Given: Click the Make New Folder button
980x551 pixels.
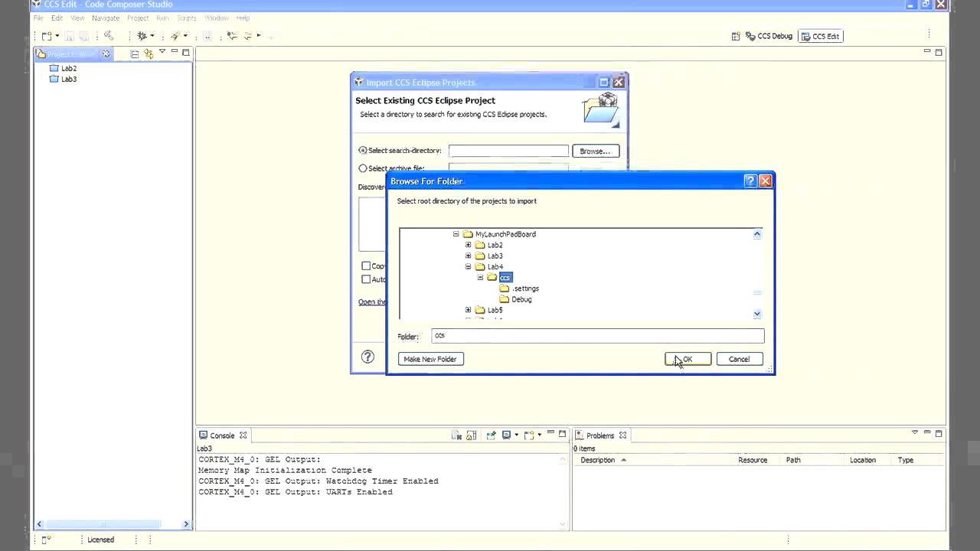Looking at the screenshot, I should tap(431, 359).
